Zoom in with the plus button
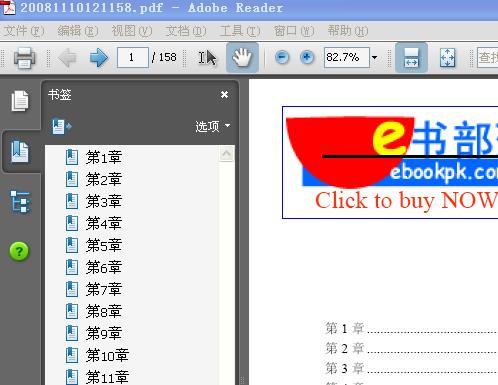The width and height of the screenshot is (498, 385). click(307, 57)
